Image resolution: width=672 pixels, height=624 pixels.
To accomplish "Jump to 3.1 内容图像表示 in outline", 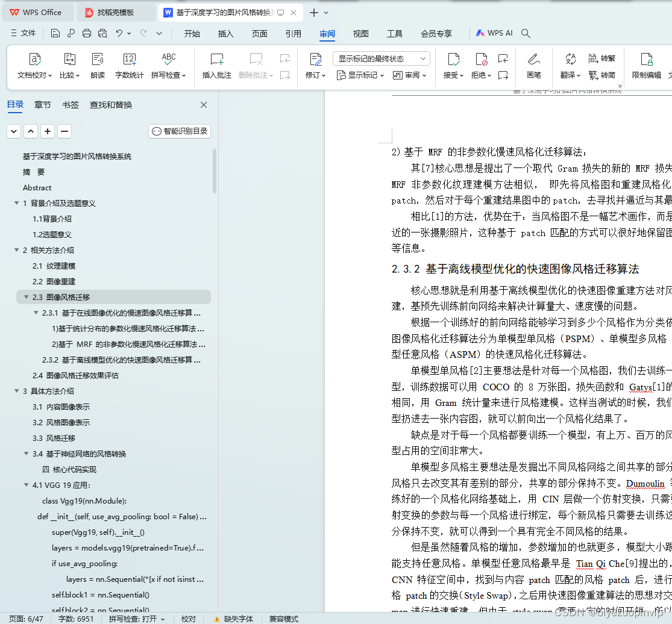I will (x=61, y=407).
